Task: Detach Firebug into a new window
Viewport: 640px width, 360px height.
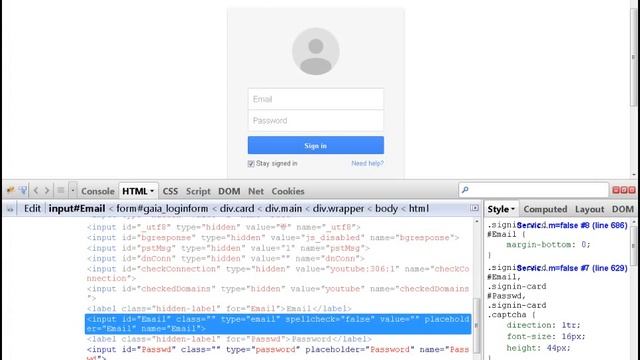Action: (x=624, y=190)
